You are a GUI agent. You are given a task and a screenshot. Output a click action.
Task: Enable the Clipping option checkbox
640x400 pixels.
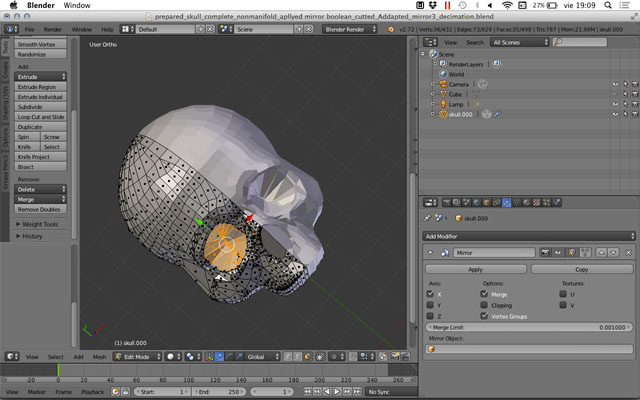click(484, 305)
